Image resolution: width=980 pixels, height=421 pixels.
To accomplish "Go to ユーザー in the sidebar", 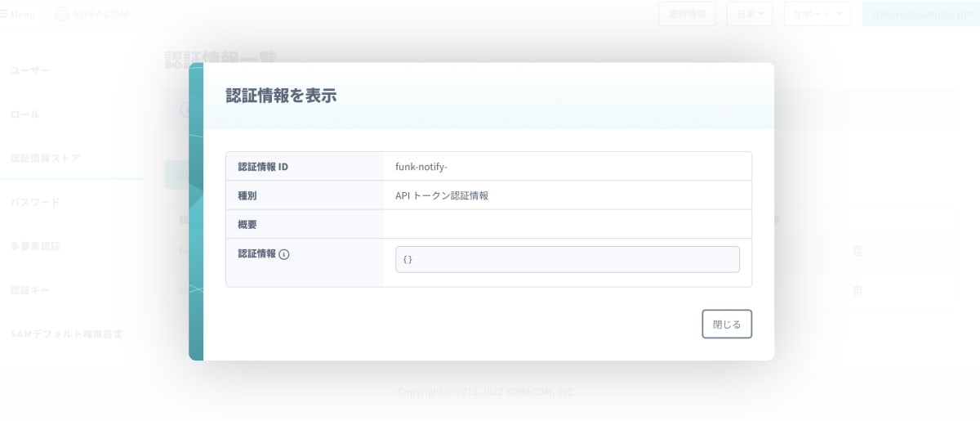I will [30, 71].
